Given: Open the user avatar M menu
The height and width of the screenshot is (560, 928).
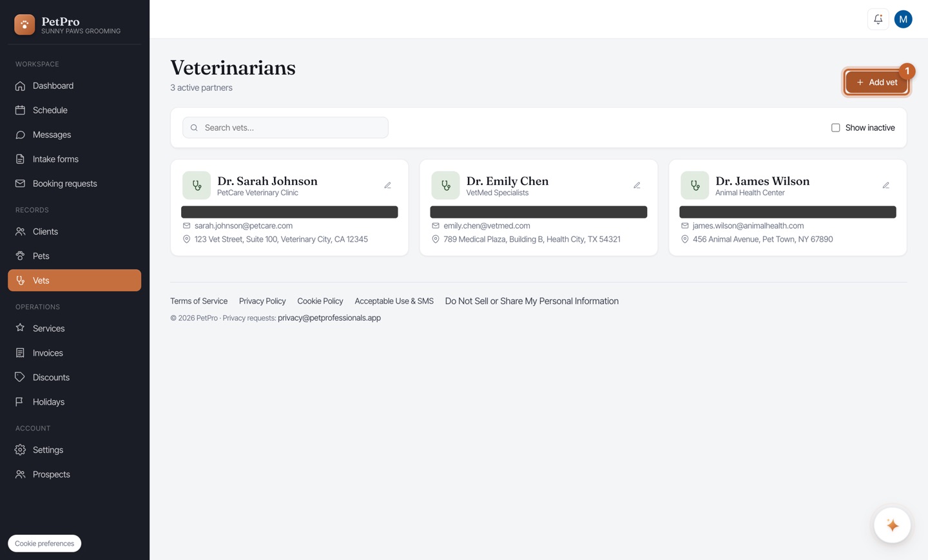Looking at the screenshot, I should pyautogui.click(x=903, y=19).
